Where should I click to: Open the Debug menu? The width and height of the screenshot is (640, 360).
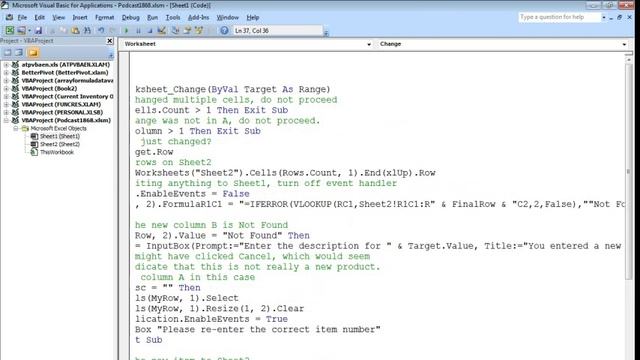pos(131,18)
